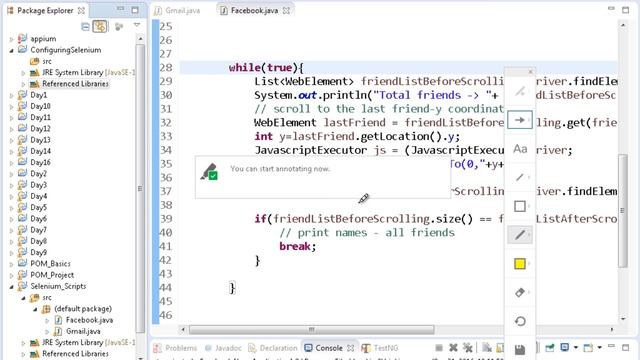Pick the yellow color swatch
The height and width of the screenshot is (360, 640).
coord(520,264)
